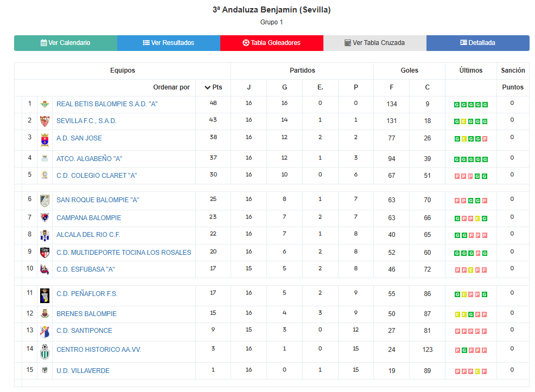Click the Real Betis Balompie crest icon
The height and width of the screenshot is (392, 535).
pyautogui.click(x=44, y=104)
